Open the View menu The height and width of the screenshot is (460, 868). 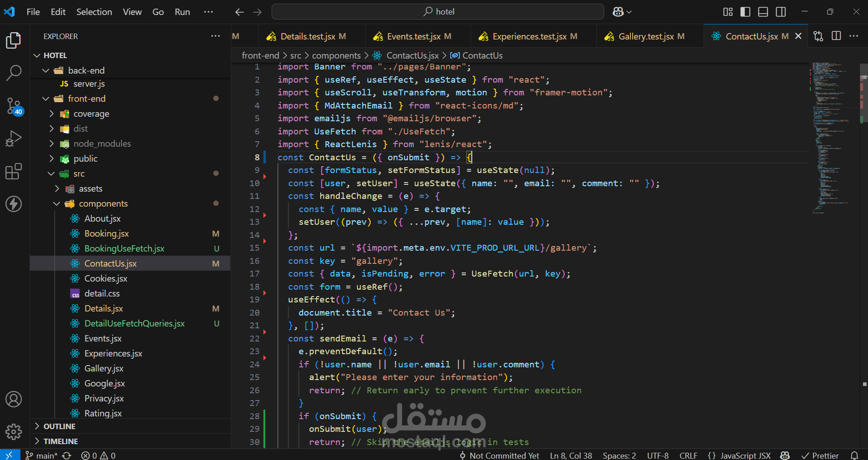(x=132, y=12)
